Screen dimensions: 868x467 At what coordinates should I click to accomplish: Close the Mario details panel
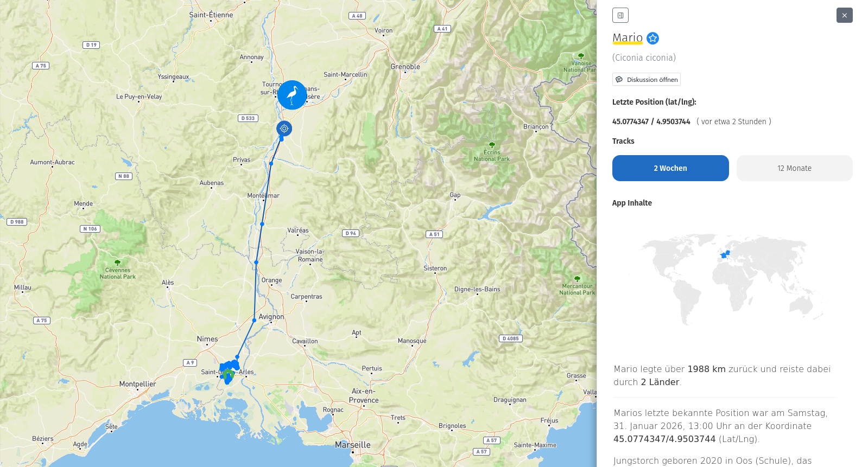[x=844, y=15]
